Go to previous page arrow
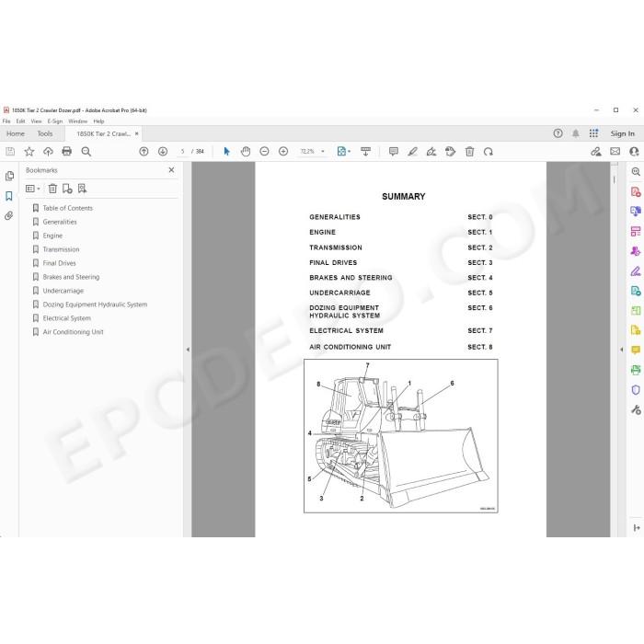 144,152
